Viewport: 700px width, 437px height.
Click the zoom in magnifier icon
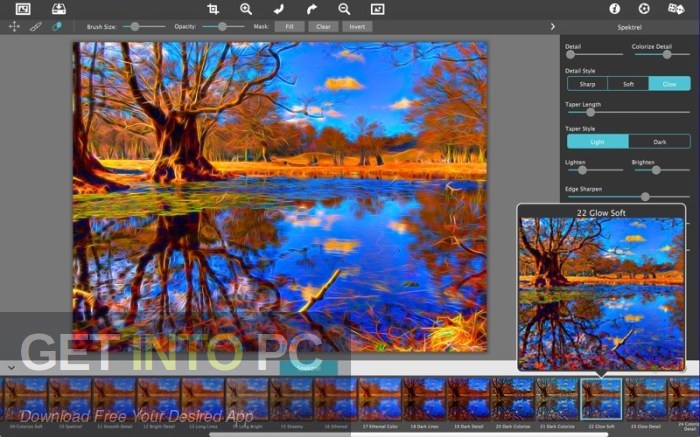tap(246, 9)
